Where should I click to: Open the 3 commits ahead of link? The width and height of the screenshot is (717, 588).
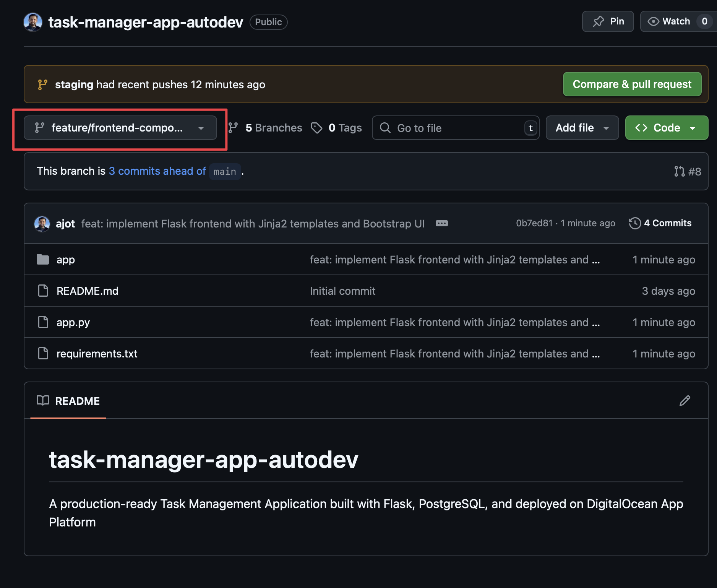[x=157, y=171]
